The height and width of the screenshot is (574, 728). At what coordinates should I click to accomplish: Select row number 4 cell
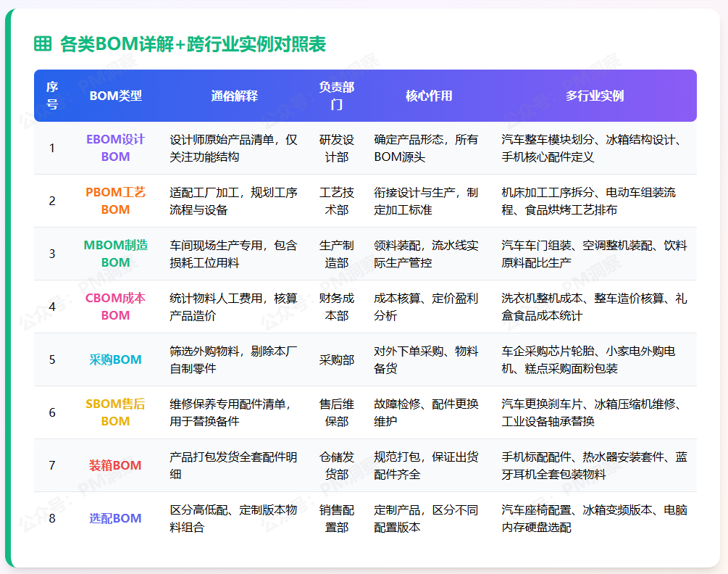point(52,307)
